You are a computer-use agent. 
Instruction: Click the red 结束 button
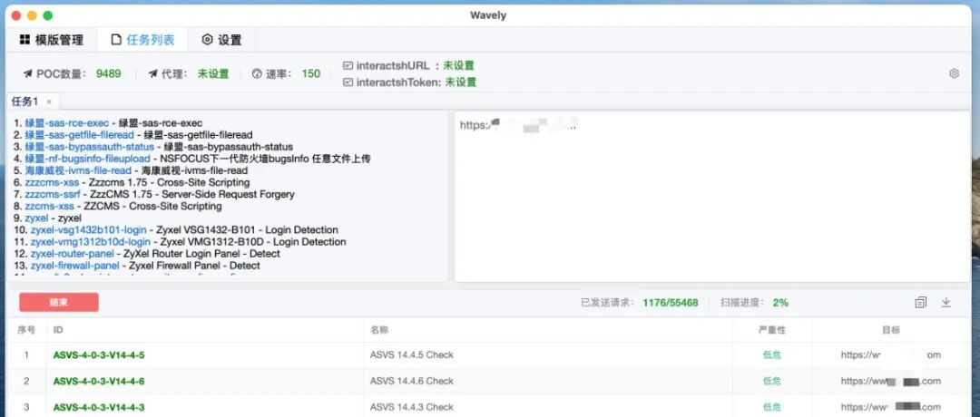click(x=59, y=302)
